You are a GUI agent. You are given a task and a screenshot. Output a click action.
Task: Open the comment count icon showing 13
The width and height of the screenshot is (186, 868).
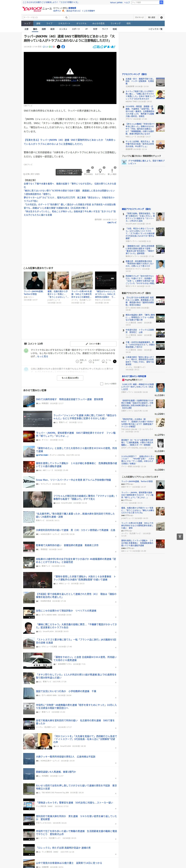coord(45,47)
